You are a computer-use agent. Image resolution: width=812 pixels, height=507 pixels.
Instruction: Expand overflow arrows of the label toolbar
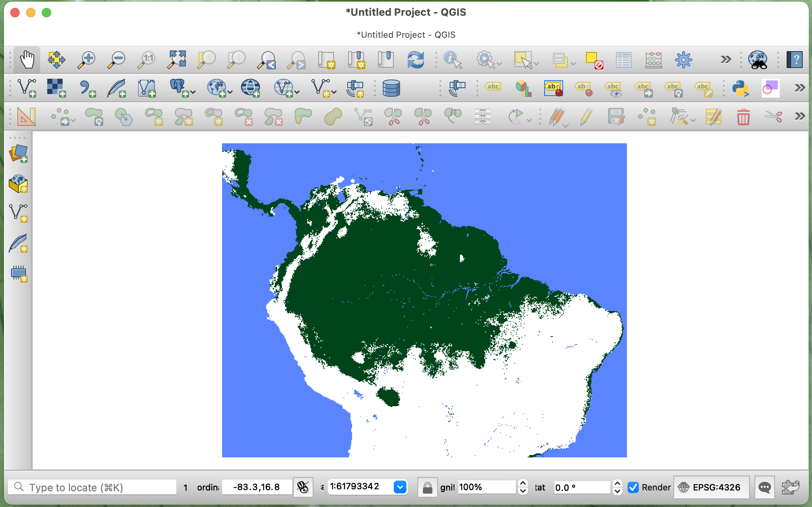point(799,87)
